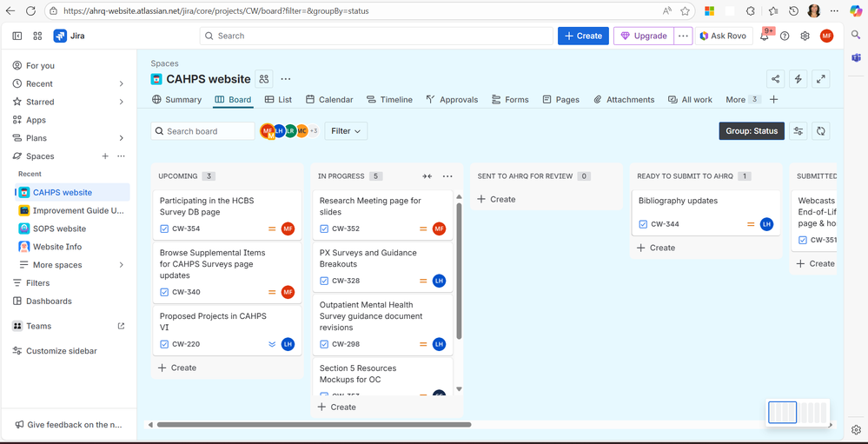Click the top Jira search field
This screenshot has width=868, height=444.
(x=376, y=36)
